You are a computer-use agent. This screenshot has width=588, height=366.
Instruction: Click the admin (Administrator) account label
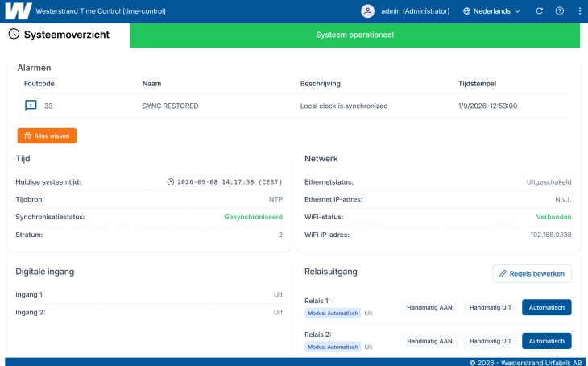[415, 11]
